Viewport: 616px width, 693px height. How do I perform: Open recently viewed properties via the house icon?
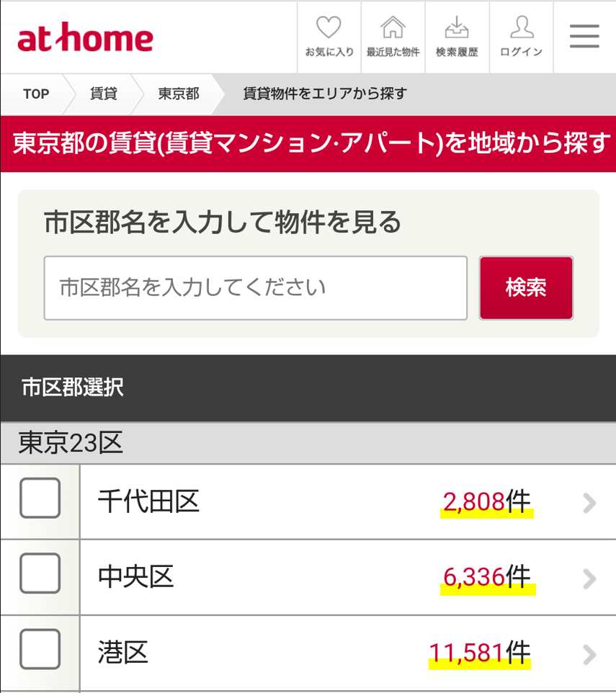[393, 37]
